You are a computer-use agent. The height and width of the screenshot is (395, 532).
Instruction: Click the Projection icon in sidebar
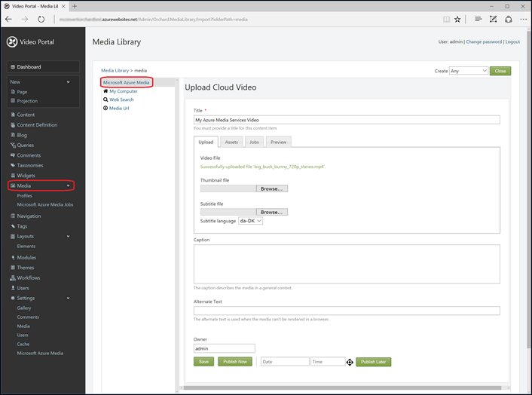13,101
